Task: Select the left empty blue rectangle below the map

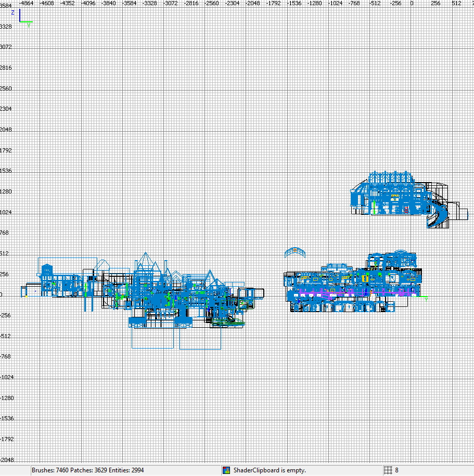Action: click(153, 338)
